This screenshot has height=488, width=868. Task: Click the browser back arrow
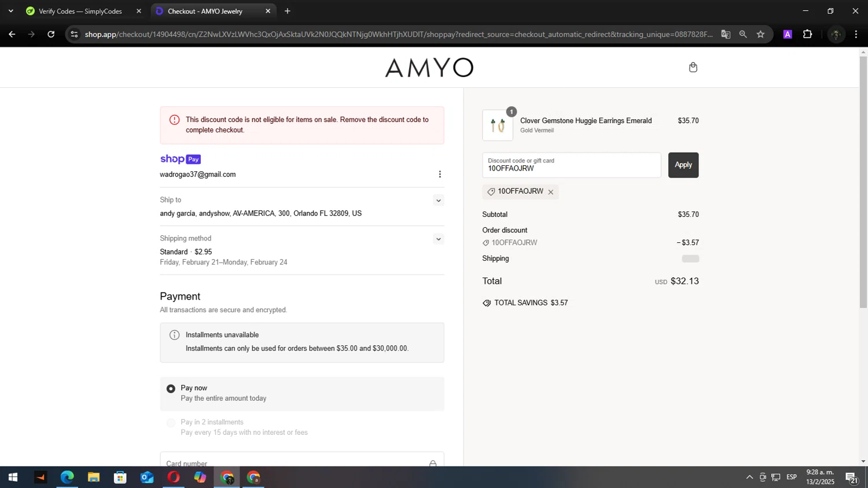click(12, 34)
